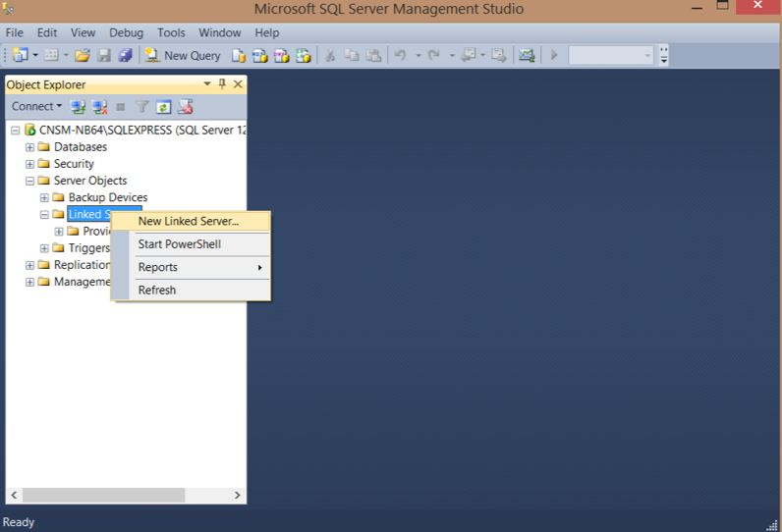Expand the Databases folder node
The image size is (782, 532).
(x=29, y=147)
